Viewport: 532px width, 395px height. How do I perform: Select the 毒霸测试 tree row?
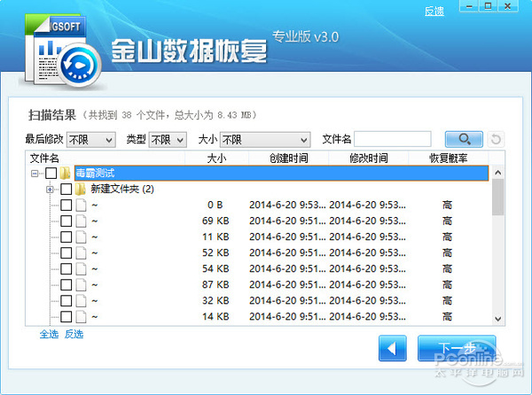point(281,173)
